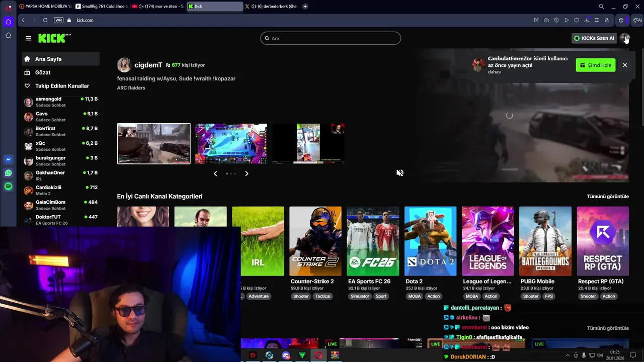Click the Sport tag under EA Sports FC 26
Screen dimensions: 644x362
(381, 296)
